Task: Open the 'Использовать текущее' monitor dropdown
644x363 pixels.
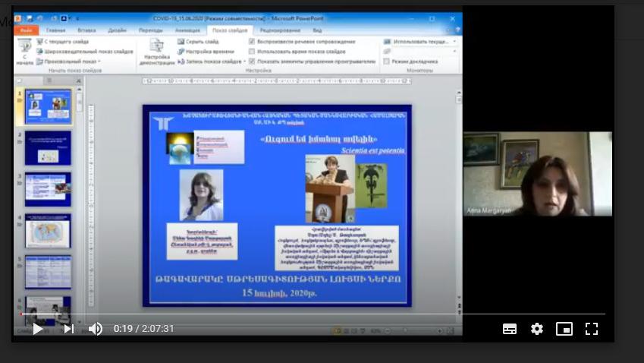Action: 454,42
